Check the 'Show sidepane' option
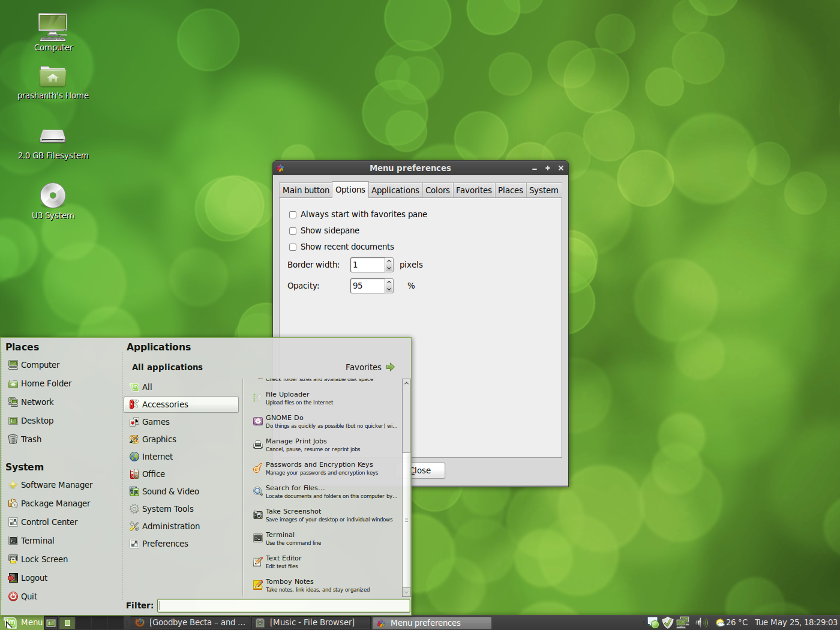Viewport: 840px width, 630px height. click(293, 230)
